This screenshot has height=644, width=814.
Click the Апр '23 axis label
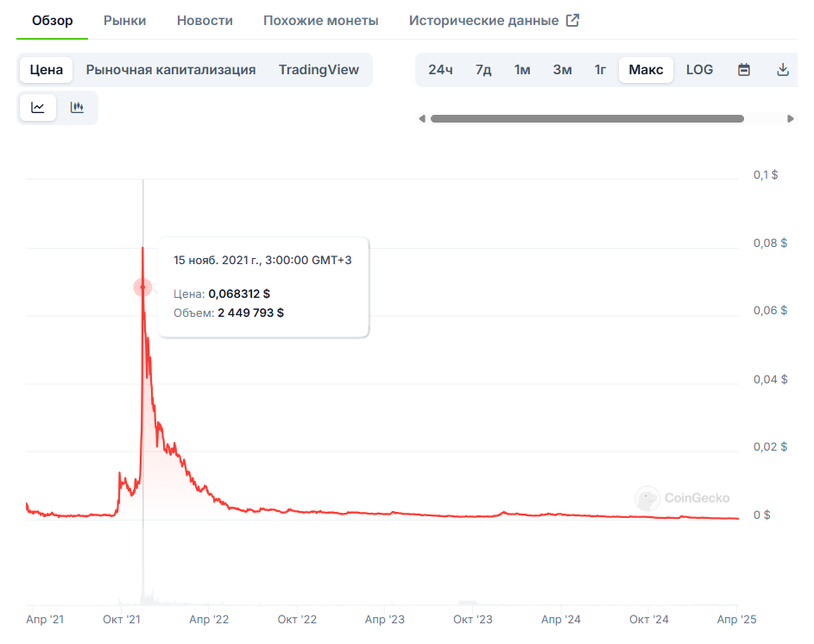(x=385, y=619)
